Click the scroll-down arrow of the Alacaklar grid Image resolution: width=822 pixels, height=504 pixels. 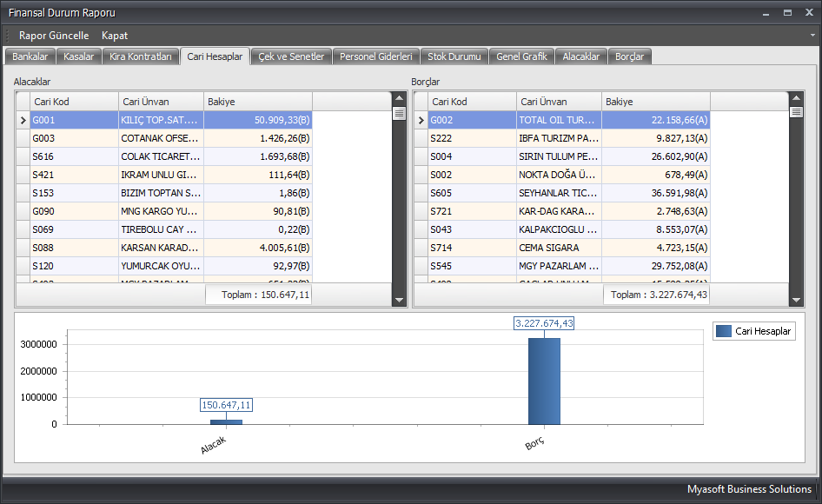point(400,300)
